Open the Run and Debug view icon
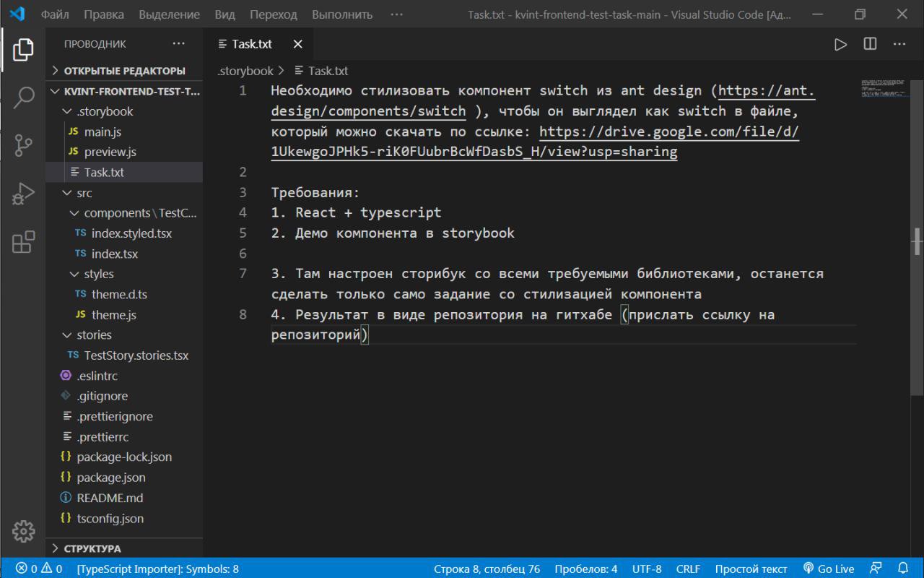 [23, 194]
